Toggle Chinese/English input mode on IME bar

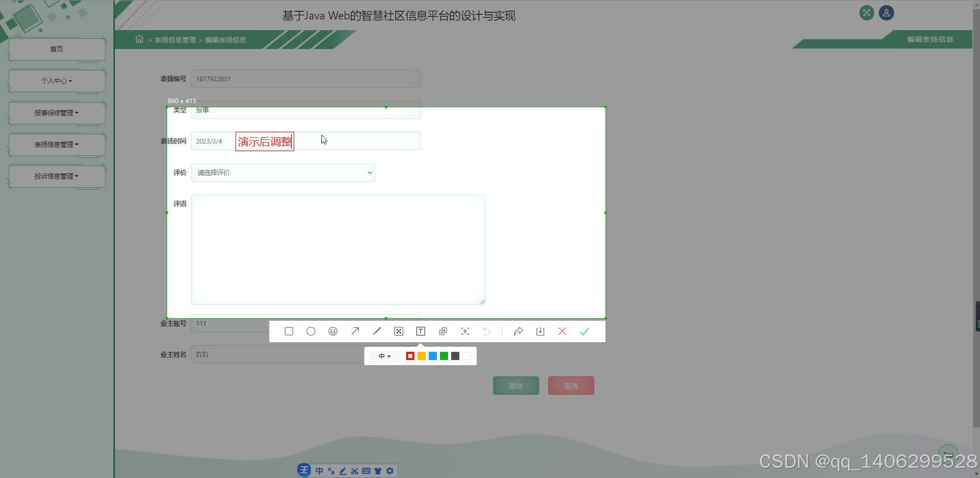319,470
